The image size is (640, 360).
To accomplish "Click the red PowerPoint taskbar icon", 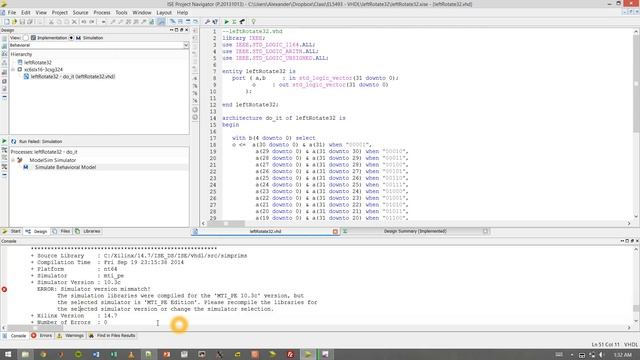I will click(x=167, y=354).
